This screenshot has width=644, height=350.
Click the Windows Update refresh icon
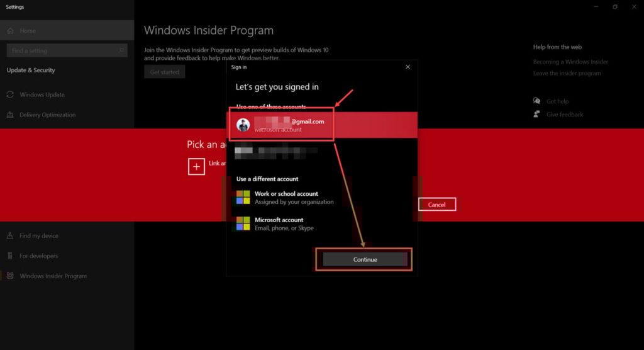click(10, 94)
